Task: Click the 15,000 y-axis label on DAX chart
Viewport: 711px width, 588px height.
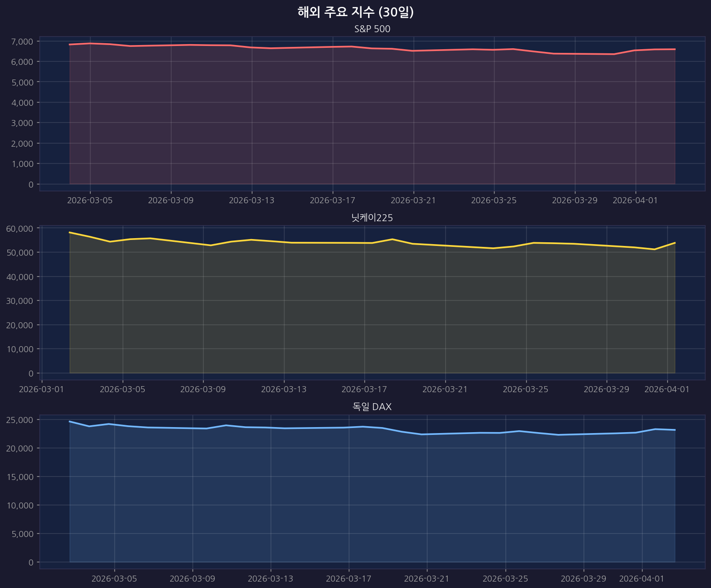Action: [x=19, y=477]
